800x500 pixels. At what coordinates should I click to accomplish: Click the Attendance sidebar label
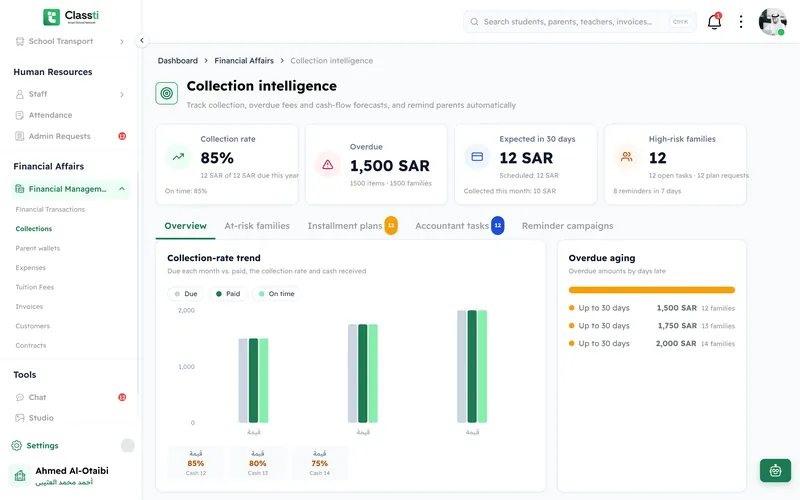(51, 115)
